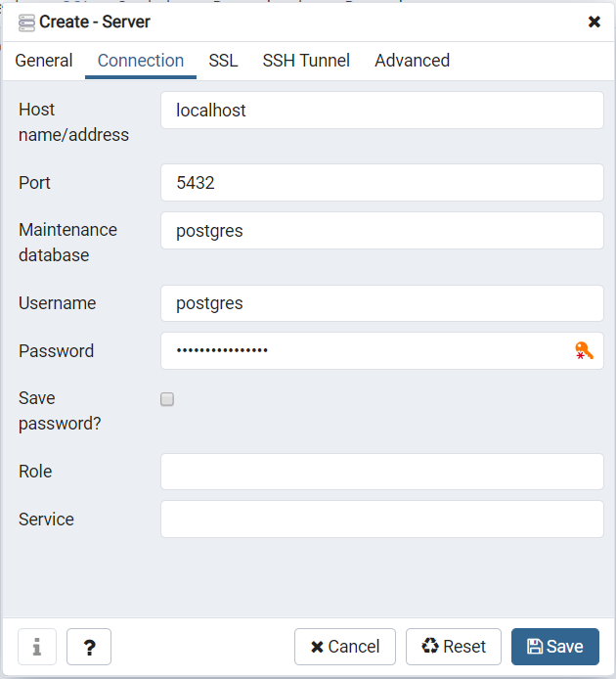Click the info icon button
The width and height of the screenshot is (616, 679).
click(x=37, y=647)
